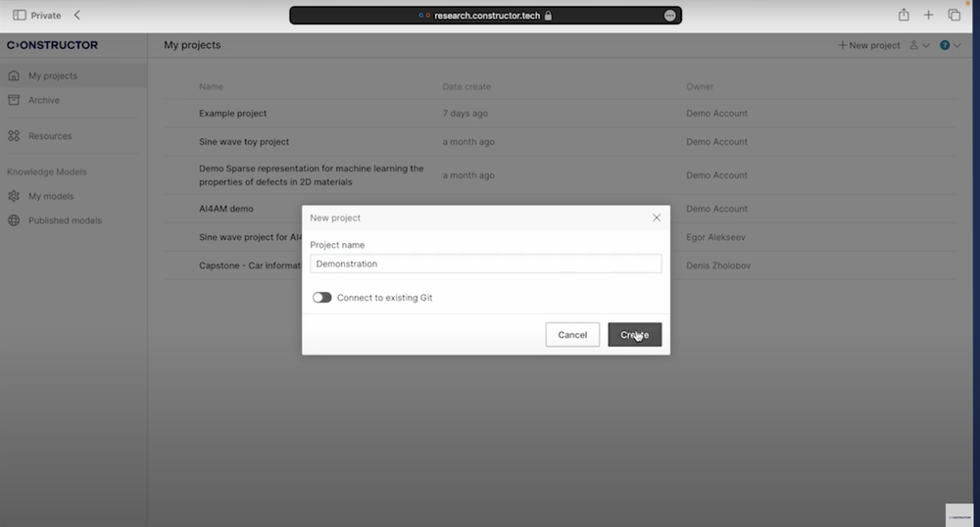Screen dimensions: 980x527
Task: Click the Resources grid icon
Action: 14,135
